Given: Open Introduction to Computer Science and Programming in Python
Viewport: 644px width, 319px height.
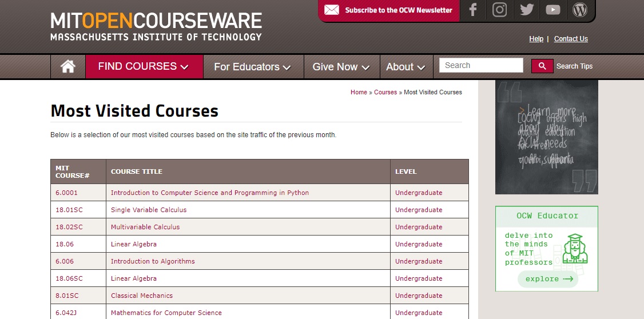Looking at the screenshot, I should [210, 193].
